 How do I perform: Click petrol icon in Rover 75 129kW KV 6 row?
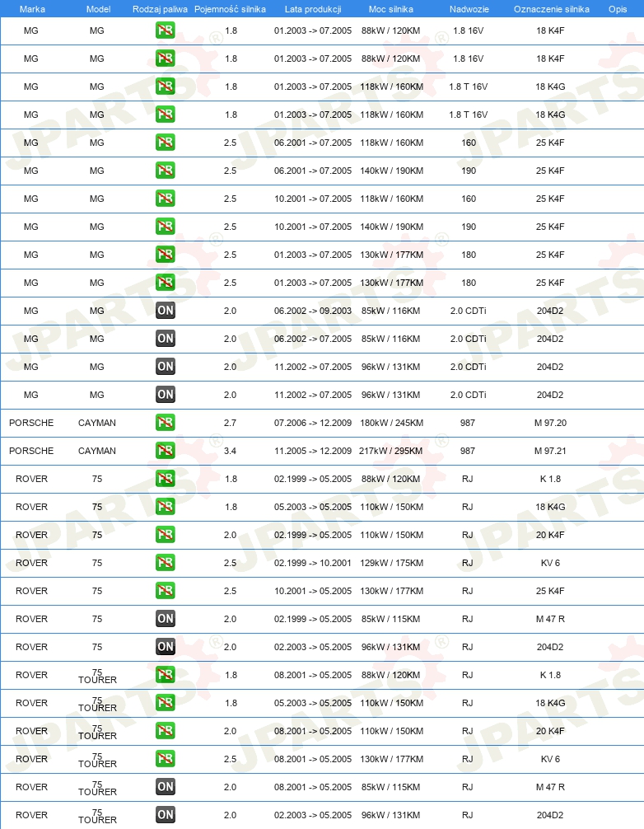click(166, 563)
